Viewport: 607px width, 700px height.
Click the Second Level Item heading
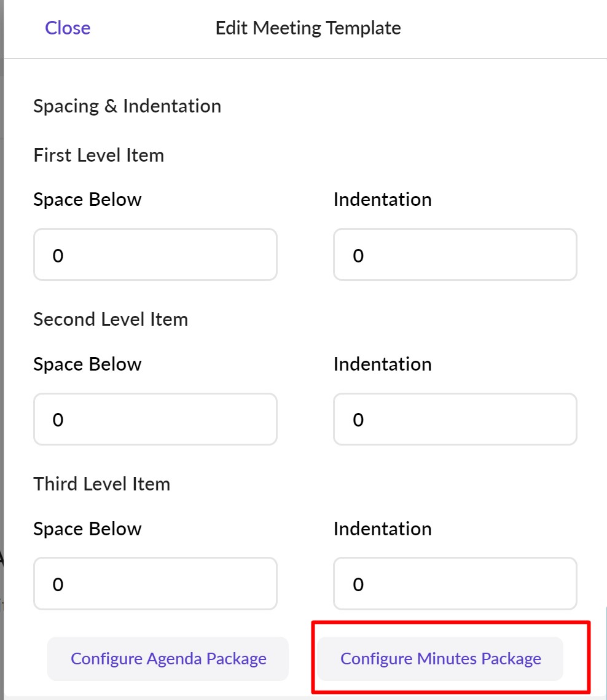(111, 320)
